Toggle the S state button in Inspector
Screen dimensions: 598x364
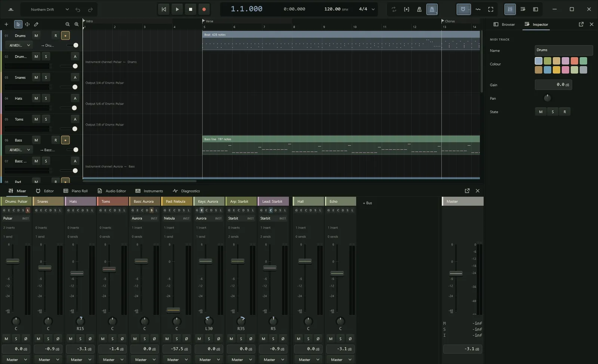[553, 112]
